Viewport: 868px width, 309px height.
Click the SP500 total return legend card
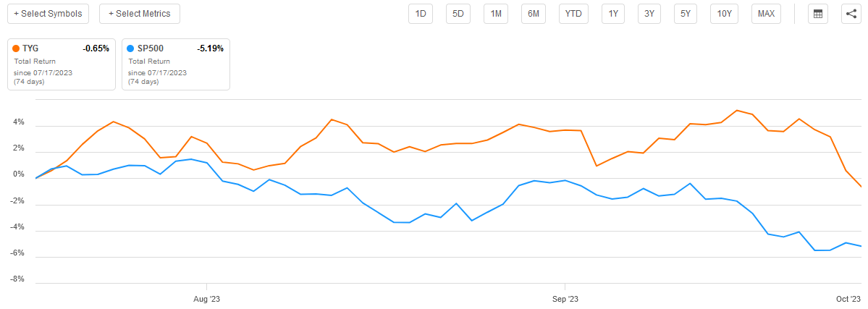(176, 64)
